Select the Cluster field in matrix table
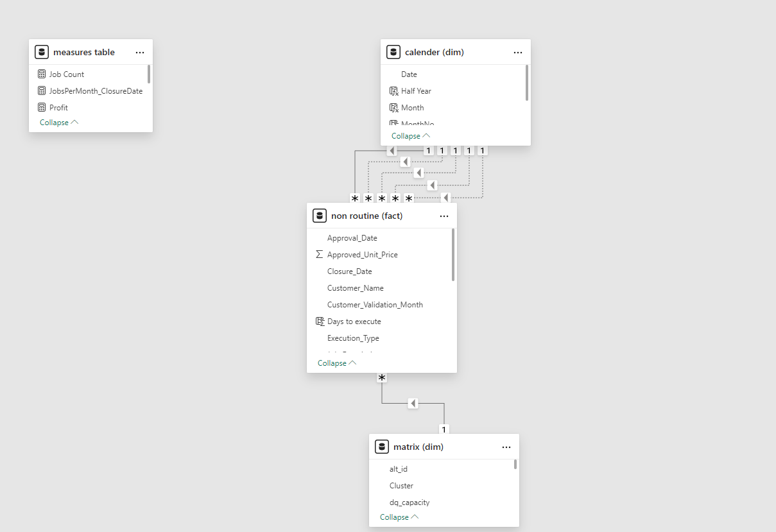This screenshot has width=776, height=532. click(x=401, y=486)
